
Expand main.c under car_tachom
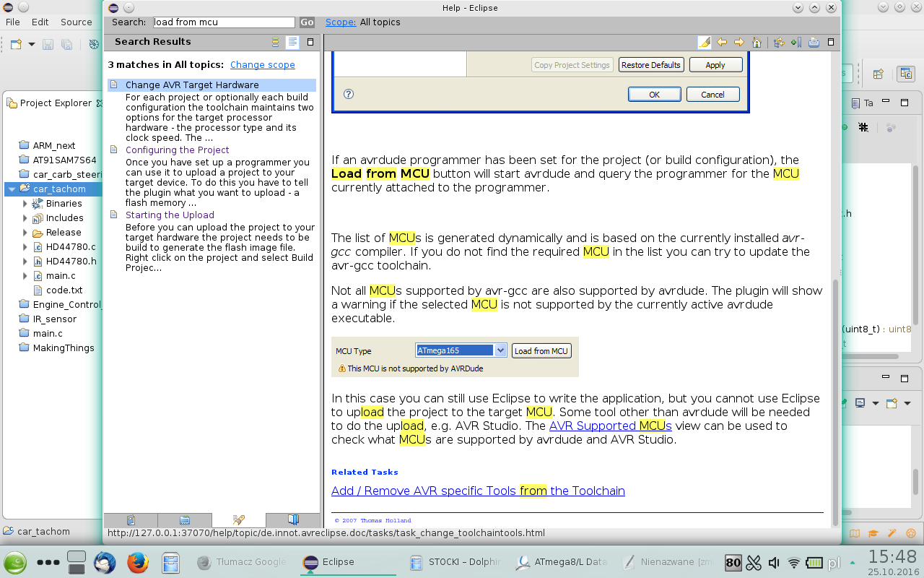point(25,276)
